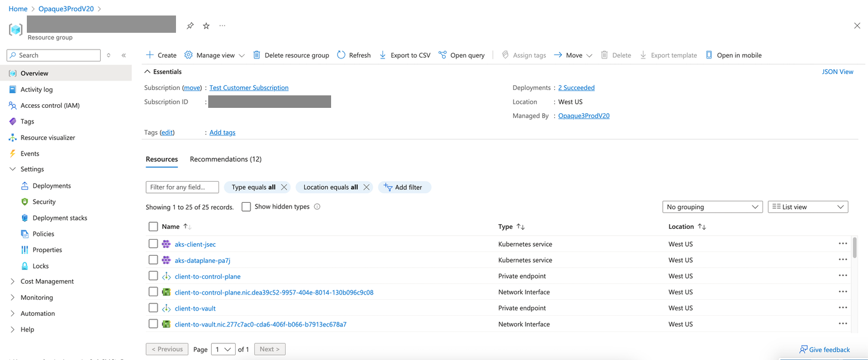
Task: Open Access control (IAM) in sidebar
Action: pos(50,105)
